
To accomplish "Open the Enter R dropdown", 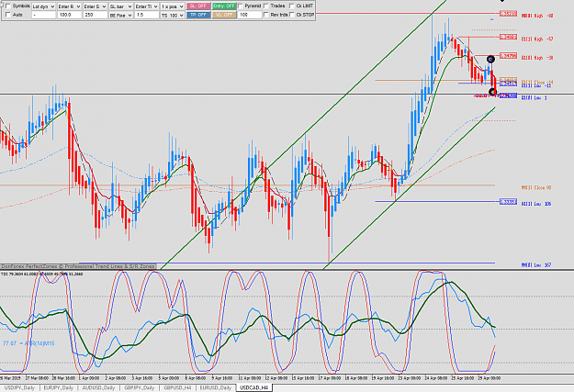I will pos(69,6).
